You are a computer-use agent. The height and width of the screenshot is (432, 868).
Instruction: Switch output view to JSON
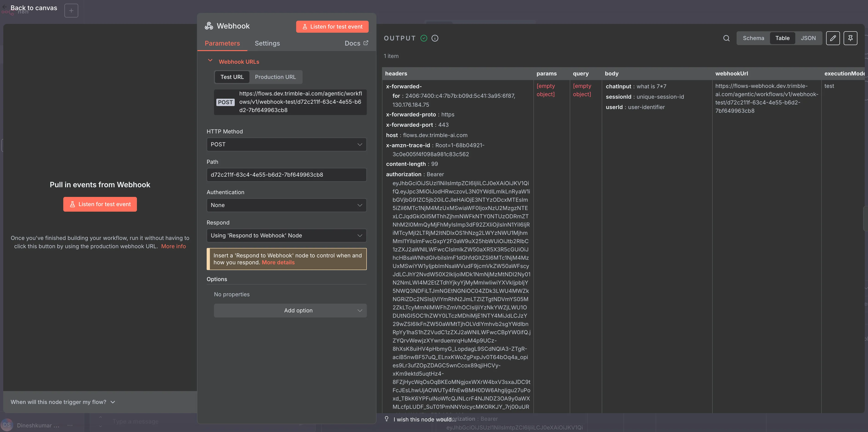tap(808, 38)
